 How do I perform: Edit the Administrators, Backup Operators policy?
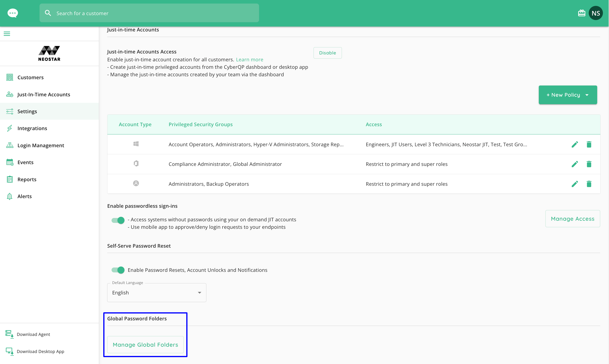coord(575,184)
